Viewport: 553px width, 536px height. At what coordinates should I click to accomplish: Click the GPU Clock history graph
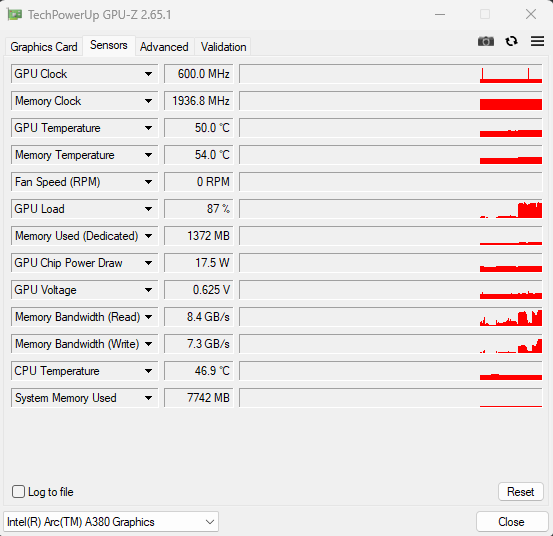pyautogui.click(x=391, y=74)
